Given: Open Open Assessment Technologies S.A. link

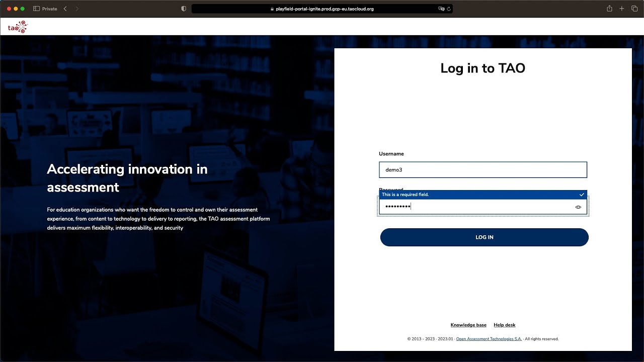Looking at the screenshot, I should coord(489,339).
